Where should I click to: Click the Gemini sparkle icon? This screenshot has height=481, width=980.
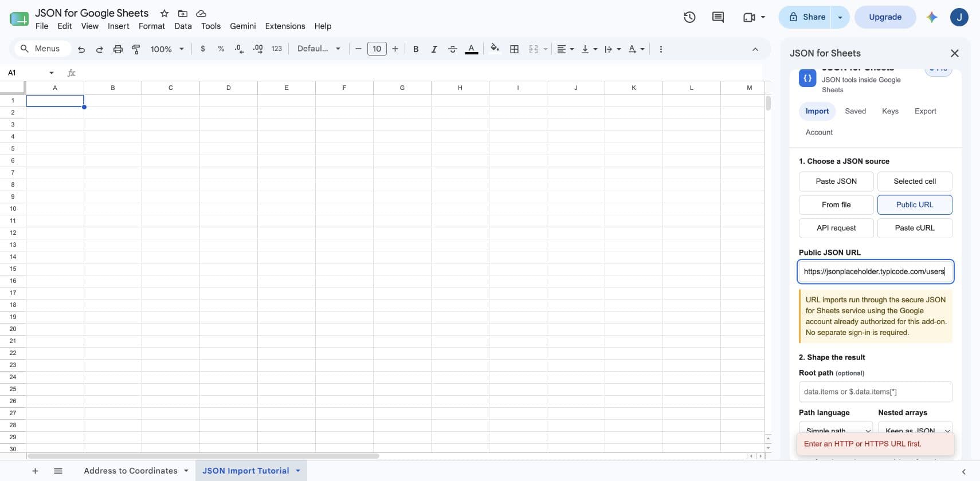point(932,17)
